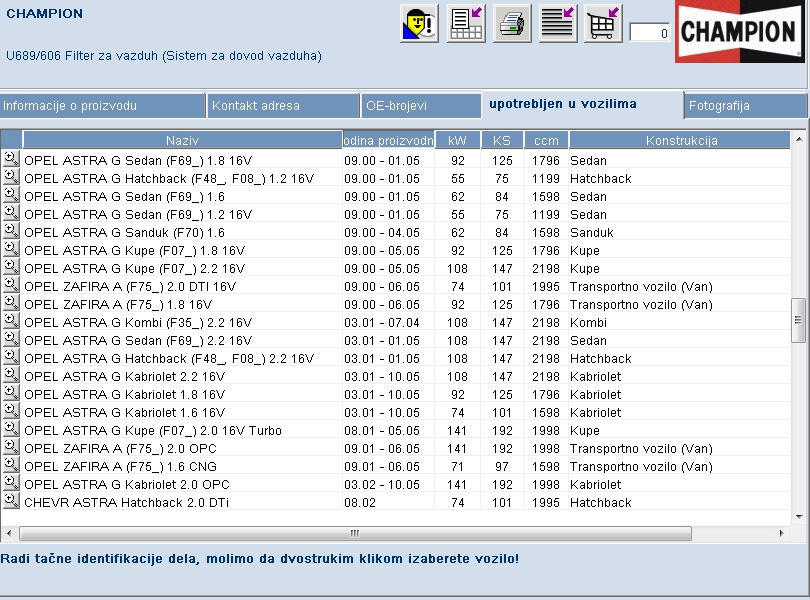Open details icon for ZAFIRA A 1.8 16V
Screen dimensions: 810x600
pos(11,303)
